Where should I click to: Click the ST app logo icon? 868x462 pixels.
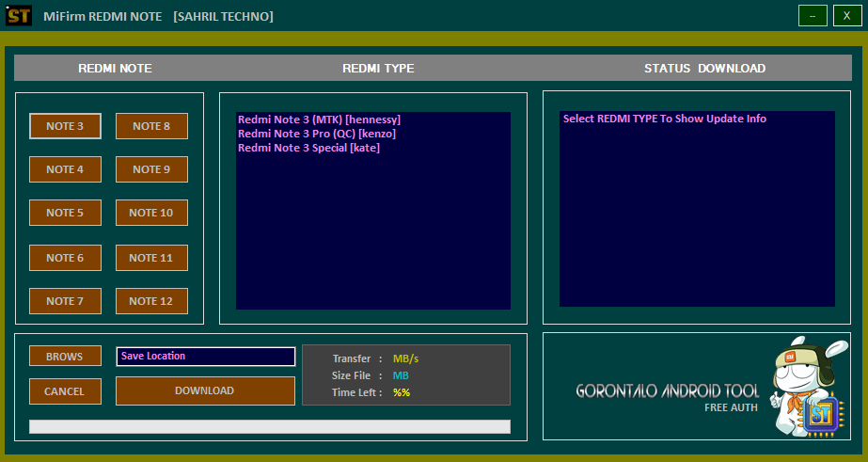[19, 16]
